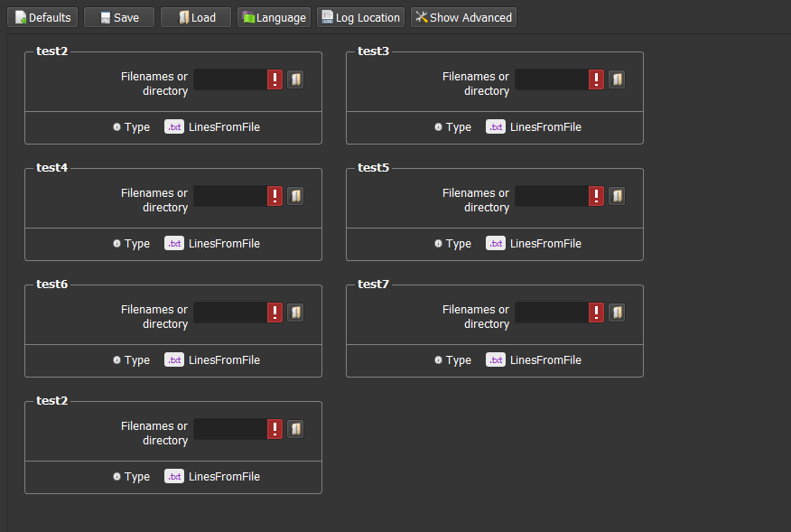The width and height of the screenshot is (791, 532).
Task: Click the file browse icon in test7
Action: coord(617,313)
